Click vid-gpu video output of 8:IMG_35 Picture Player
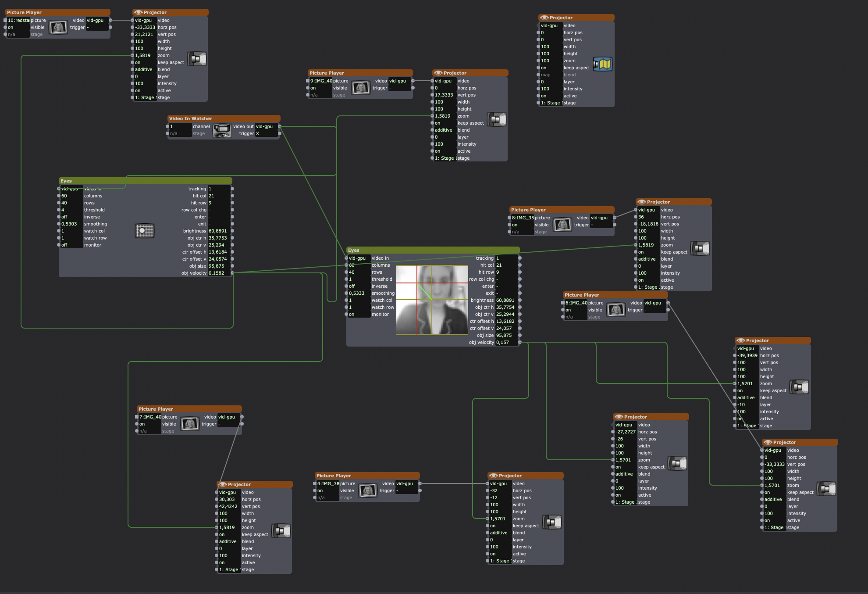Screen dimensions: 868x594 (x=601, y=218)
